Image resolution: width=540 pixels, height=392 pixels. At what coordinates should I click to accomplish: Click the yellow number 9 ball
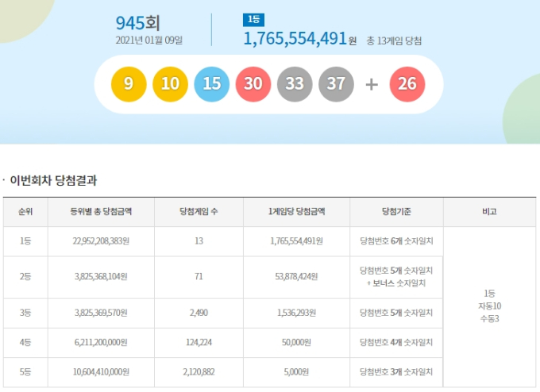pos(129,84)
